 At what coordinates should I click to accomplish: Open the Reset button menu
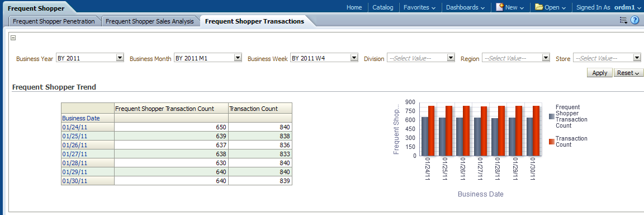[x=628, y=73]
